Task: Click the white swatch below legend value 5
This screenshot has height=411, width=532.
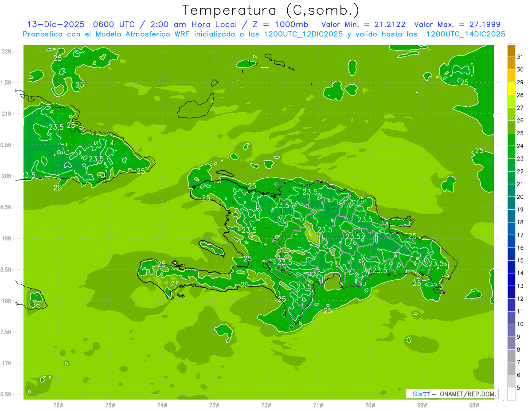Action: coord(511,394)
